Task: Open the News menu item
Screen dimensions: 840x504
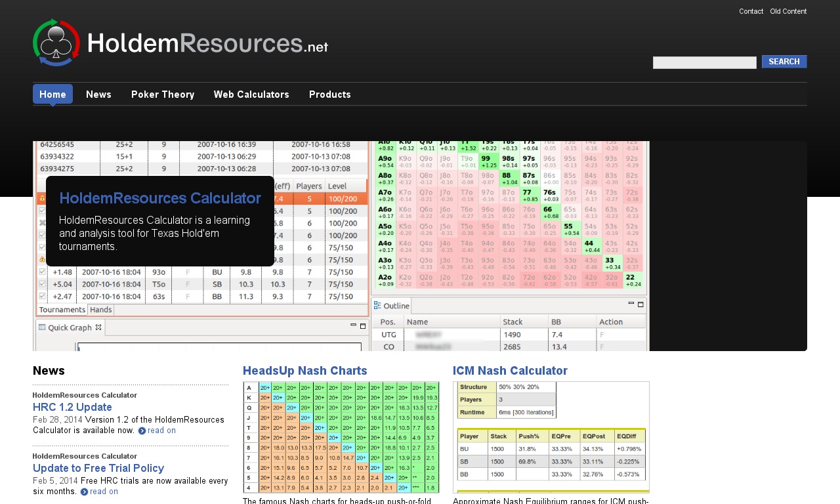Action: (x=98, y=94)
